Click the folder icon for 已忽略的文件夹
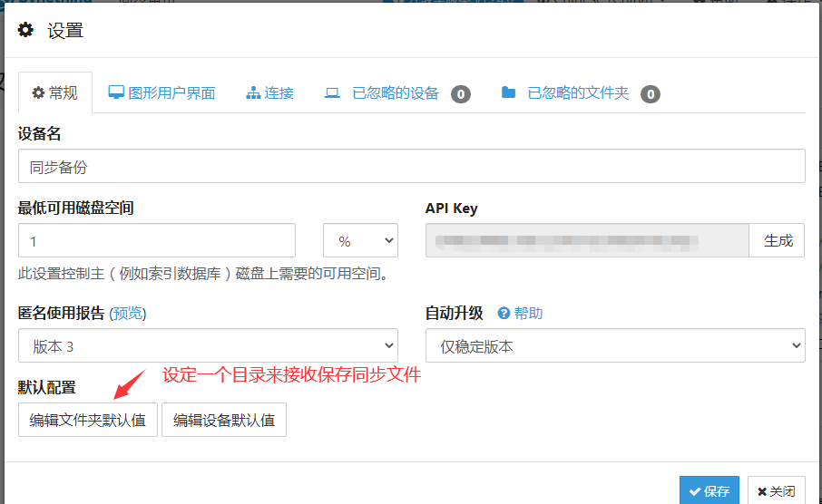The width and height of the screenshot is (822, 504). point(508,92)
